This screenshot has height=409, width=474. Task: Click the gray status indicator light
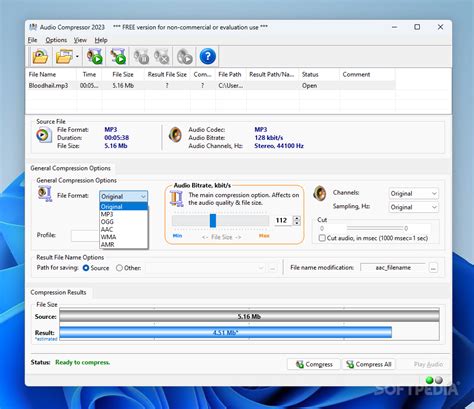pyautogui.click(x=439, y=380)
